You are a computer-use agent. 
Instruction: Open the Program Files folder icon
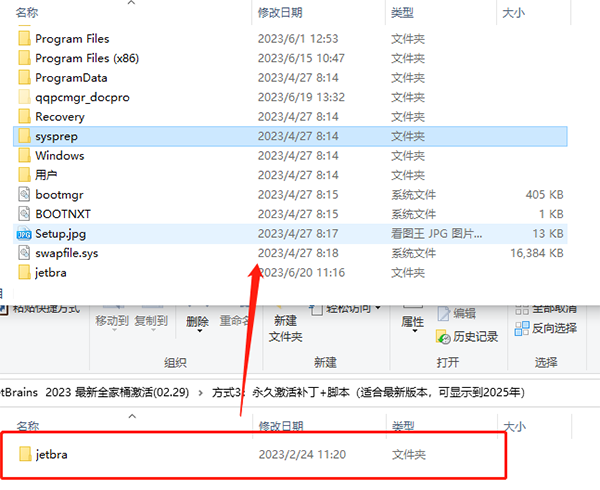pos(24,39)
